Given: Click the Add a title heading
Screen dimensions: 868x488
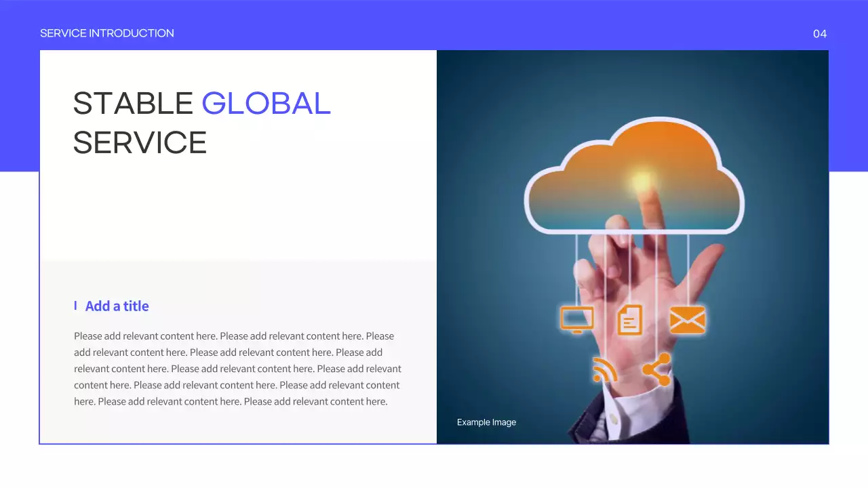Looking at the screenshot, I should tap(117, 306).
